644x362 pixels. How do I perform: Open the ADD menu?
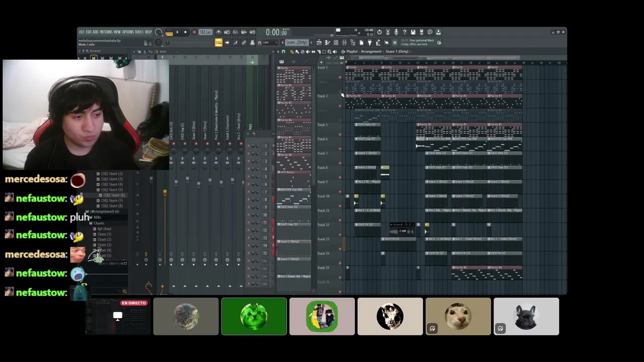(x=96, y=32)
